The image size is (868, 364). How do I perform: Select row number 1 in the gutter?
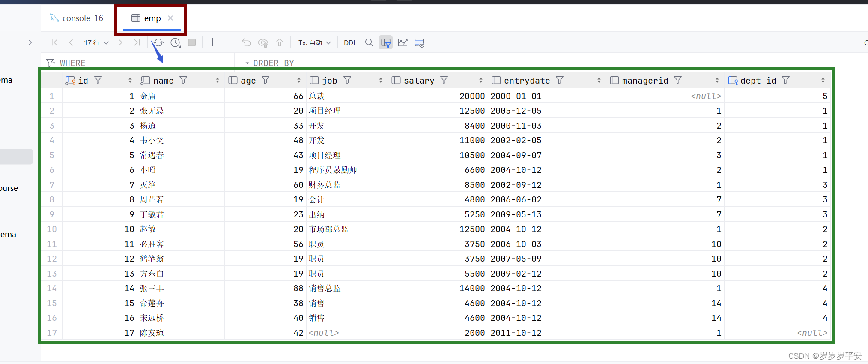pos(52,96)
